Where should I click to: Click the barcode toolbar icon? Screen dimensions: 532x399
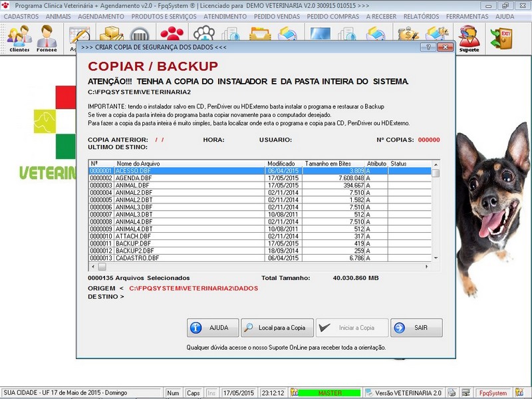pyautogui.click(x=140, y=34)
